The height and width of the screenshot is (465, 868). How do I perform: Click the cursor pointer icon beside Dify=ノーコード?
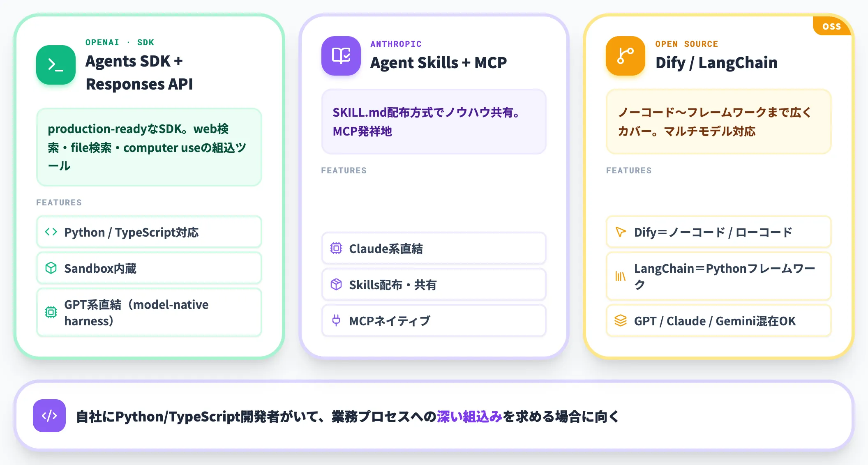coord(621,232)
